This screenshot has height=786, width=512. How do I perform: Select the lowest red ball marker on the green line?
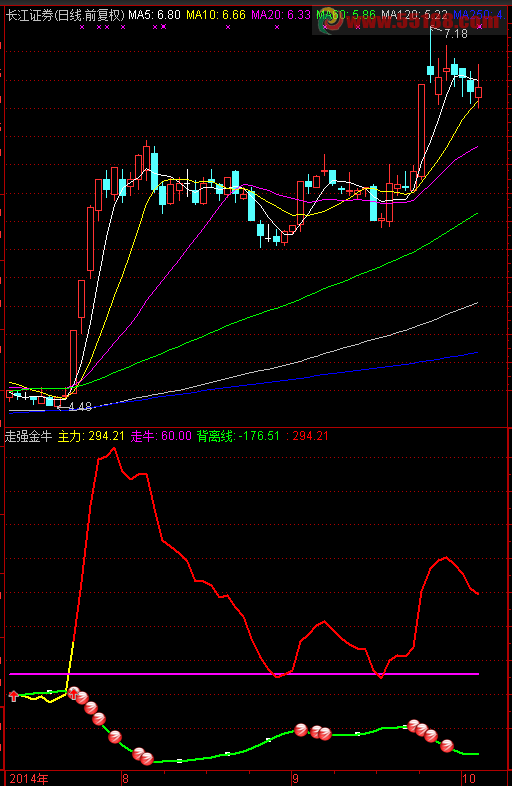coord(146,759)
